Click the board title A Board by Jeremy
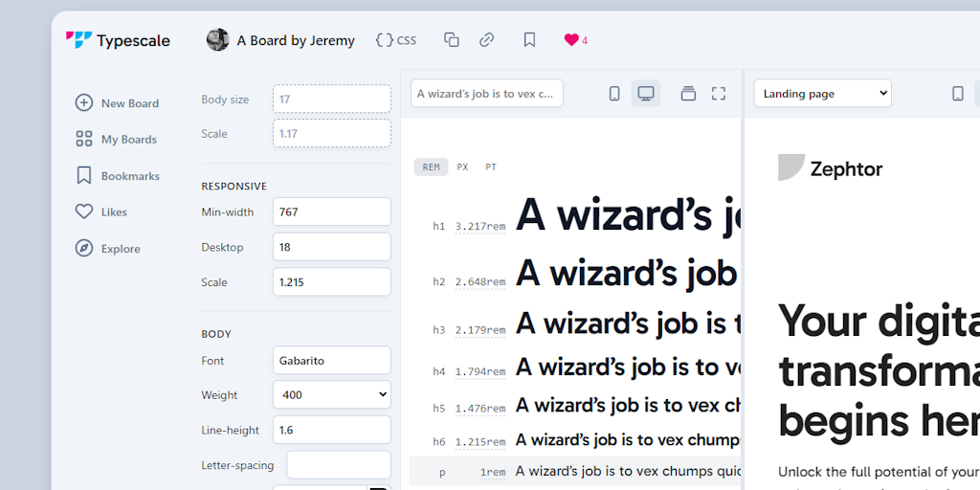Viewport: 980px width, 490px height. [296, 40]
